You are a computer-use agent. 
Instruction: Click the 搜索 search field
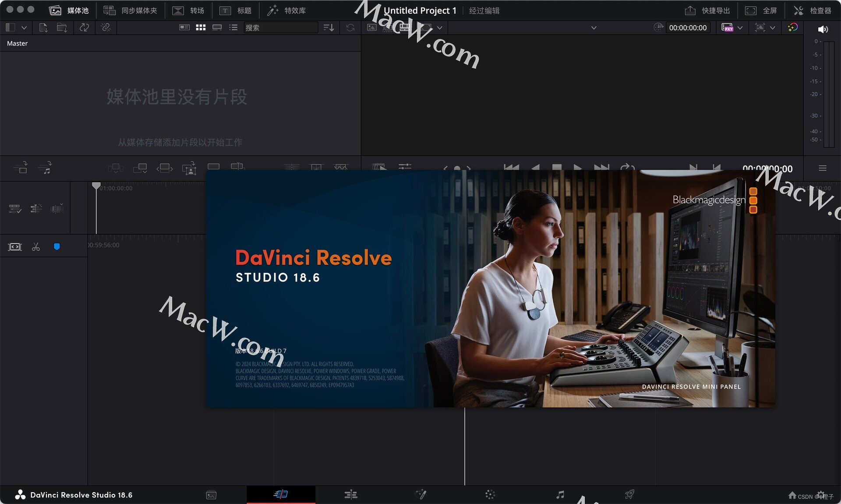tap(280, 28)
